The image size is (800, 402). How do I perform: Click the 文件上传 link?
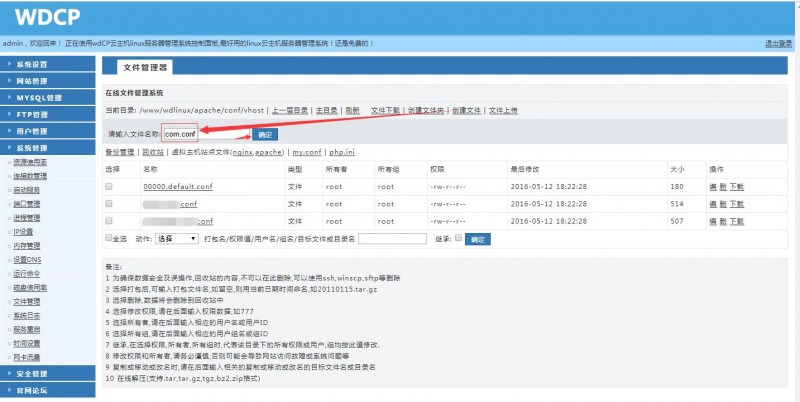tap(503, 110)
